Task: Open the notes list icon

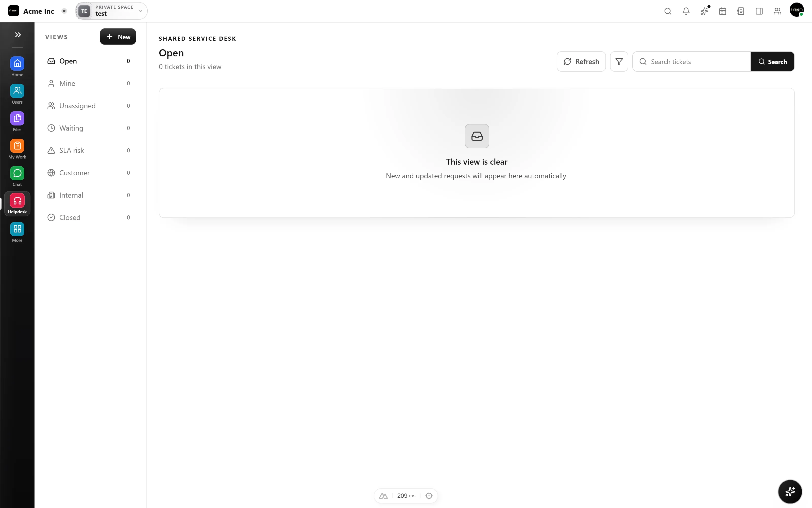Action: [x=740, y=11]
